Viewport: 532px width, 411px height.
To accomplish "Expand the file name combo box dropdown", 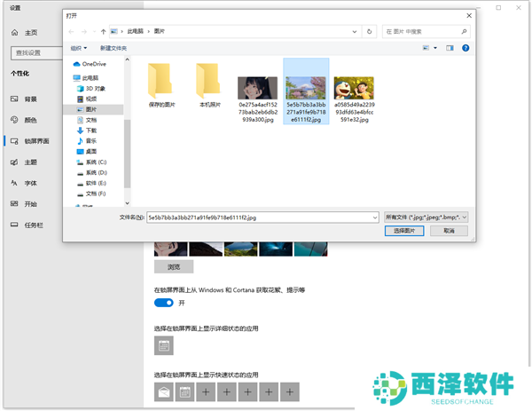I will (374, 217).
